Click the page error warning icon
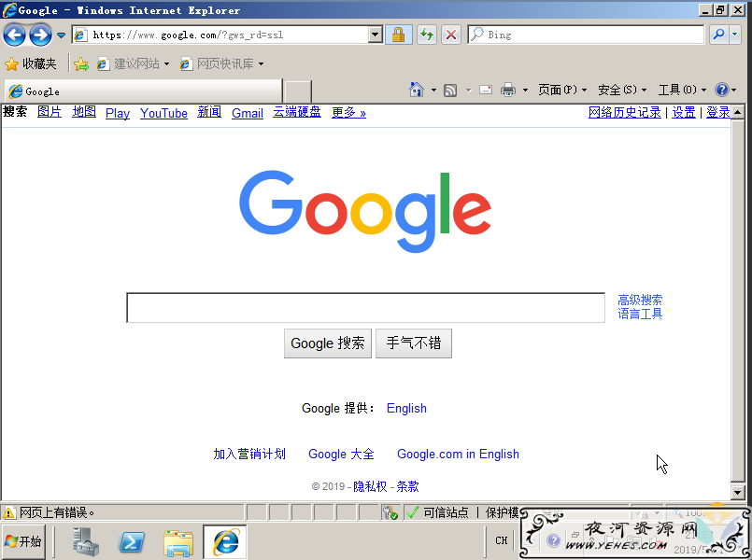The width and height of the screenshot is (752, 560). 8,512
